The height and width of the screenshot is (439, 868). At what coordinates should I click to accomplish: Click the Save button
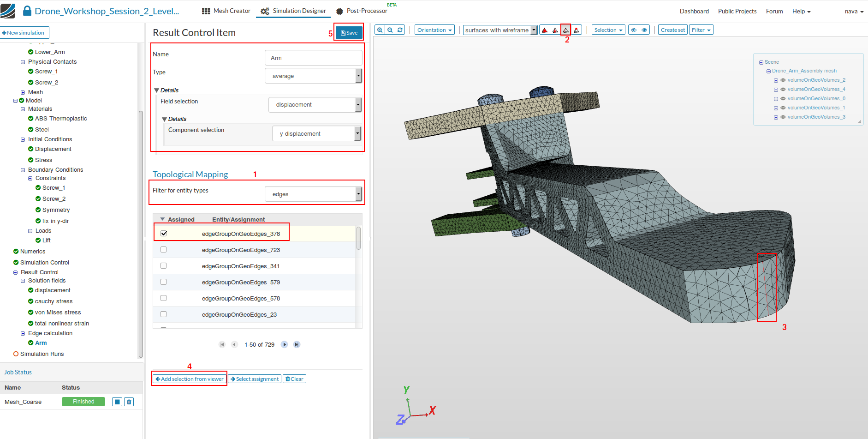point(349,33)
